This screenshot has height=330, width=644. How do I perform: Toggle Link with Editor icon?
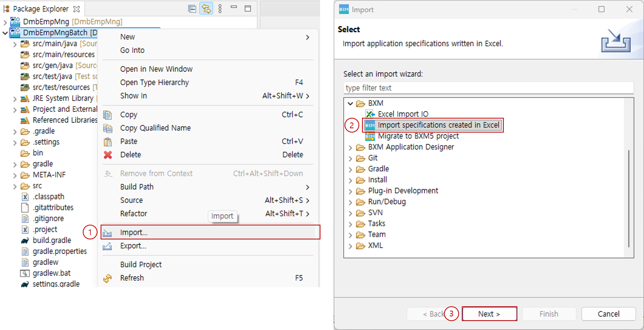pyautogui.click(x=206, y=9)
